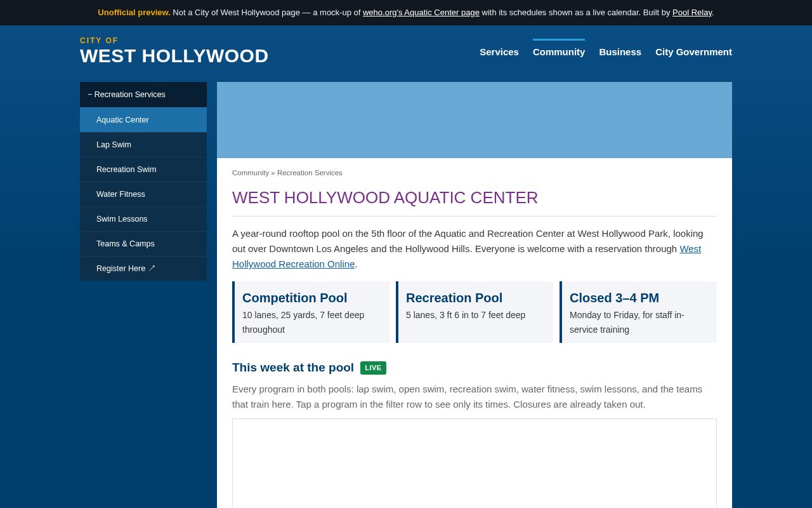
Task: Open Swim Lessons in sidebar
Action: [143, 219]
